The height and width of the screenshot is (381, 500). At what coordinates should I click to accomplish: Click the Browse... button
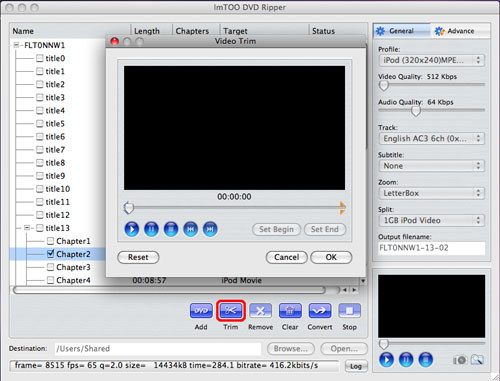tap(291, 349)
